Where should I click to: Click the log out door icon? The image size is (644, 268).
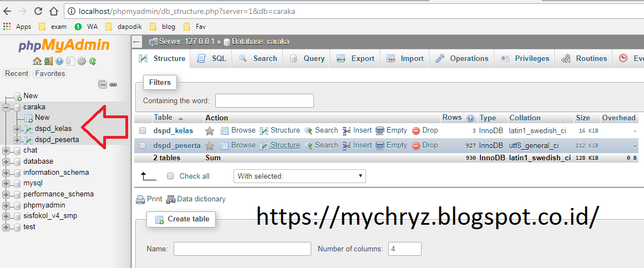(x=48, y=61)
